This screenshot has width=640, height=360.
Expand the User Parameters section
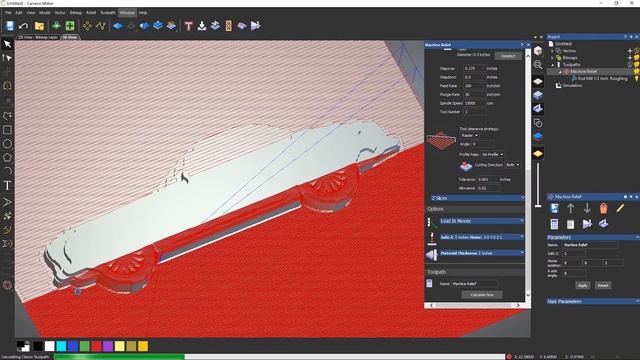(x=593, y=301)
